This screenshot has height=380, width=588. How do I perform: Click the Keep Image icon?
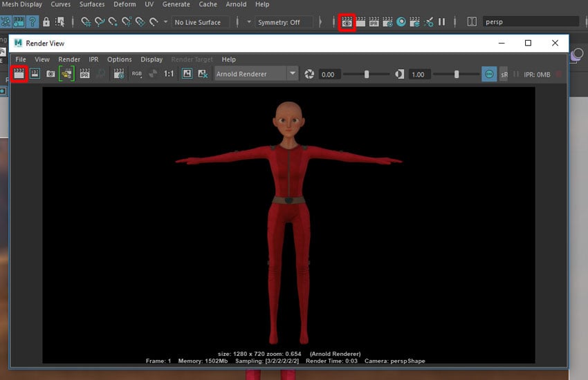tap(187, 73)
